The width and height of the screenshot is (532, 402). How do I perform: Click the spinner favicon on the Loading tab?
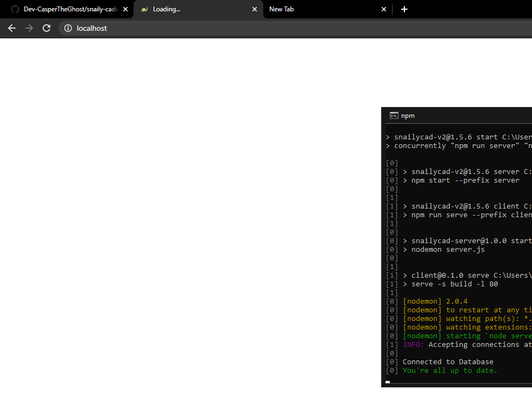pyautogui.click(x=144, y=9)
